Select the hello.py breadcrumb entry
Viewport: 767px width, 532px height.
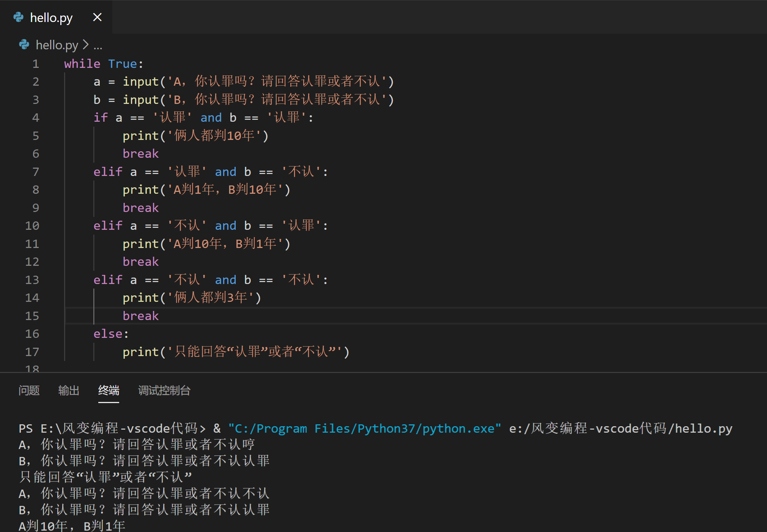pos(57,45)
